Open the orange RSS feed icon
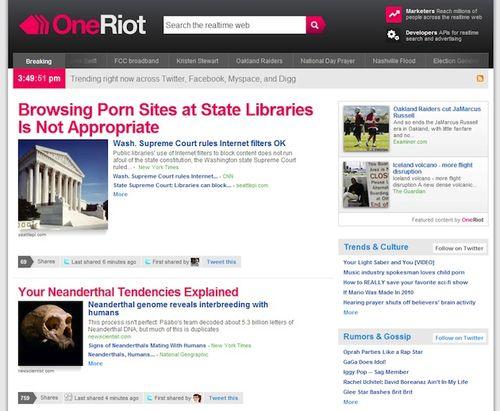Image resolution: width=500 pixels, height=411 pixels. (480, 79)
